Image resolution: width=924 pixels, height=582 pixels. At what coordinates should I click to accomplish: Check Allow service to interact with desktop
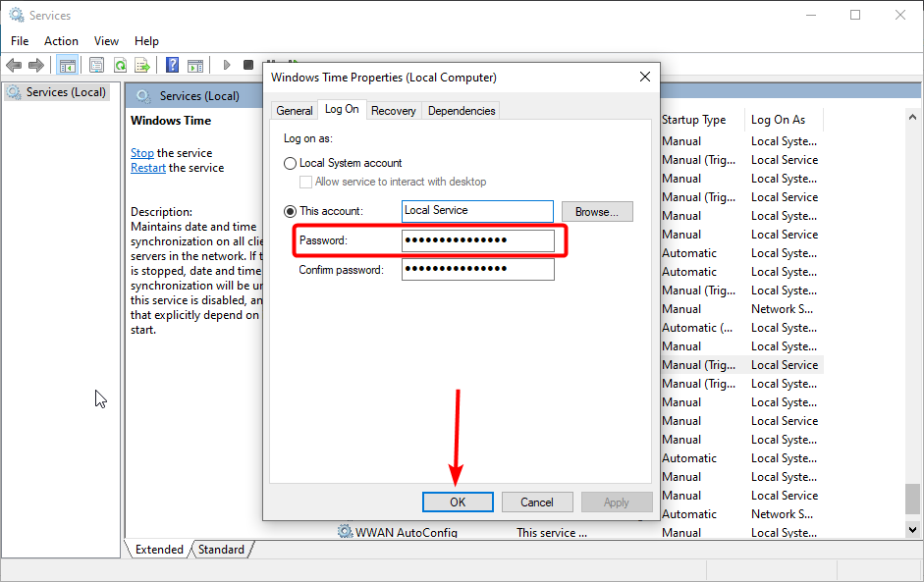(305, 182)
